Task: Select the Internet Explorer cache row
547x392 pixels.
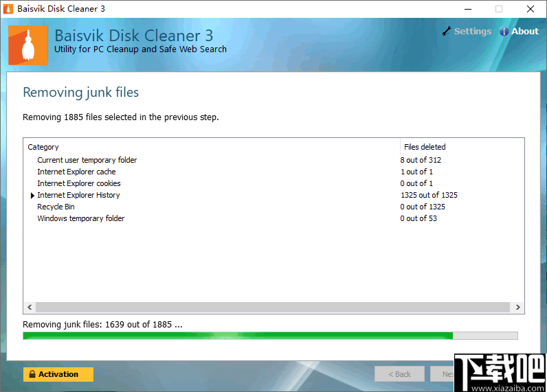Action: (274, 172)
